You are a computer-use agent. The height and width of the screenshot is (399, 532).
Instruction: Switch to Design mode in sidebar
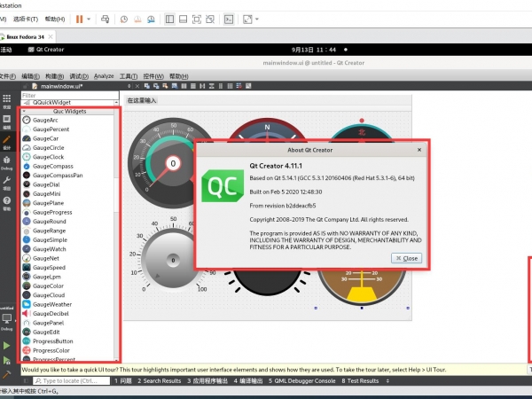(x=7, y=141)
